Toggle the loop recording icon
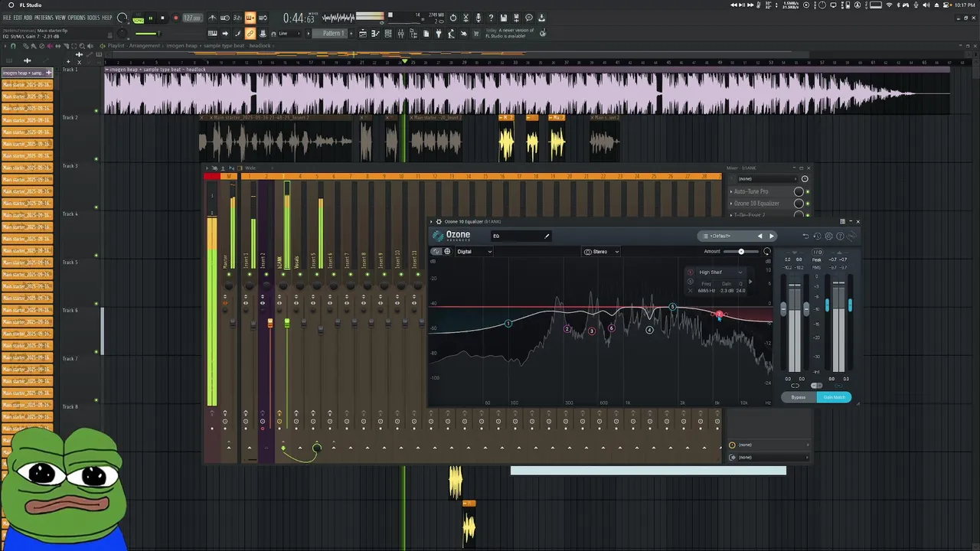The image size is (980, 551). [263, 18]
